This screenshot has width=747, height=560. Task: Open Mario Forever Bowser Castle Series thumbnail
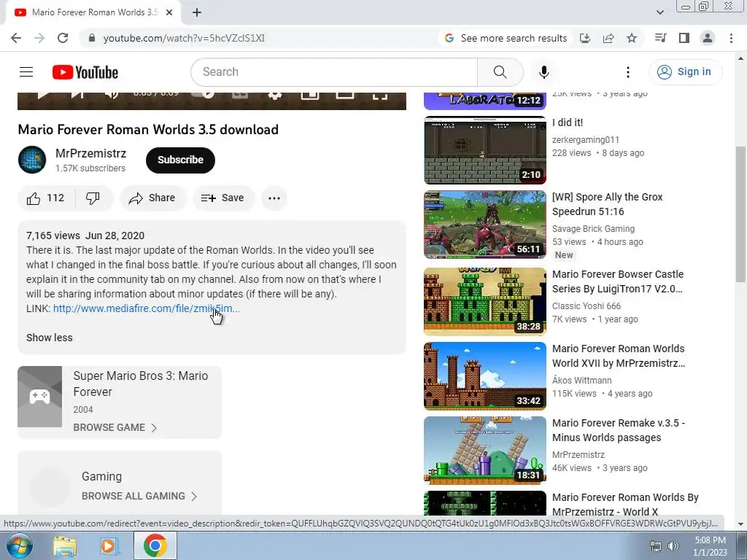coord(485,301)
